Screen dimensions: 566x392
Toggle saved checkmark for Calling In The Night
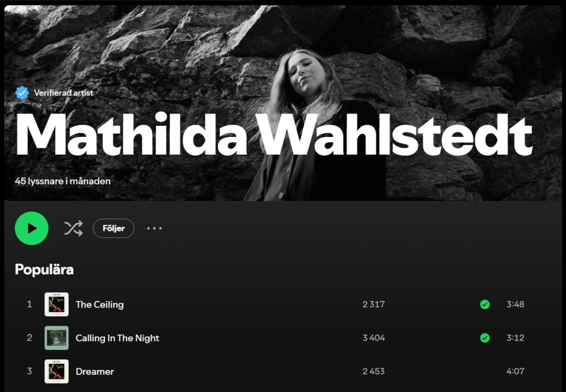[x=485, y=338]
